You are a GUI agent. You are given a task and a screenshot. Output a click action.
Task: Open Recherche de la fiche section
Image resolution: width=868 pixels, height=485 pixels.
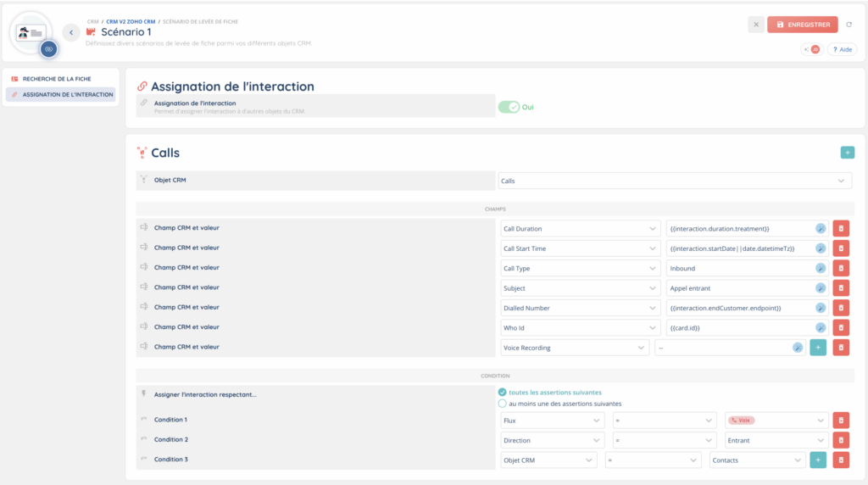57,79
